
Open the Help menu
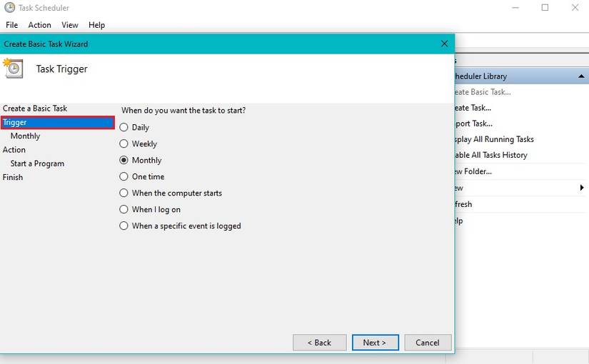(x=96, y=25)
